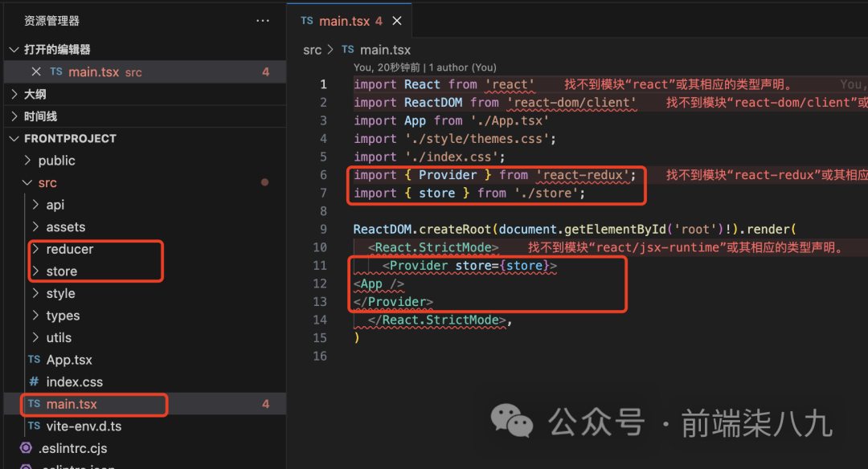Image resolution: width=868 pixels, height=469 pixels.
Task: Click problem count badge on open editor row
Action: (266, 72)
